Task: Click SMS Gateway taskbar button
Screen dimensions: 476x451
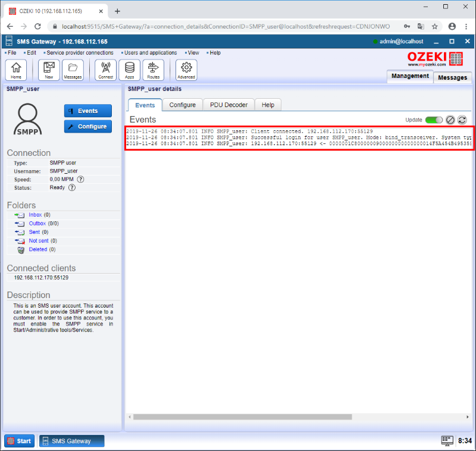Action: (x=71, y=441)
